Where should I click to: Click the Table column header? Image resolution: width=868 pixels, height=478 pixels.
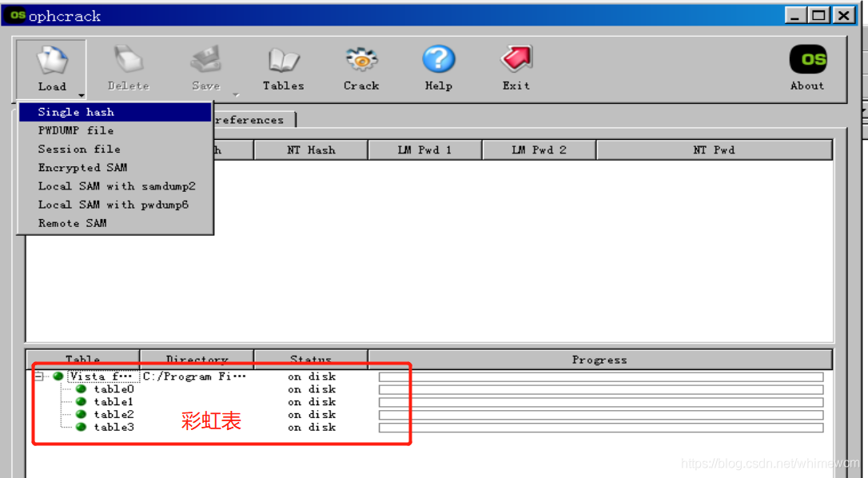point(82,360)
